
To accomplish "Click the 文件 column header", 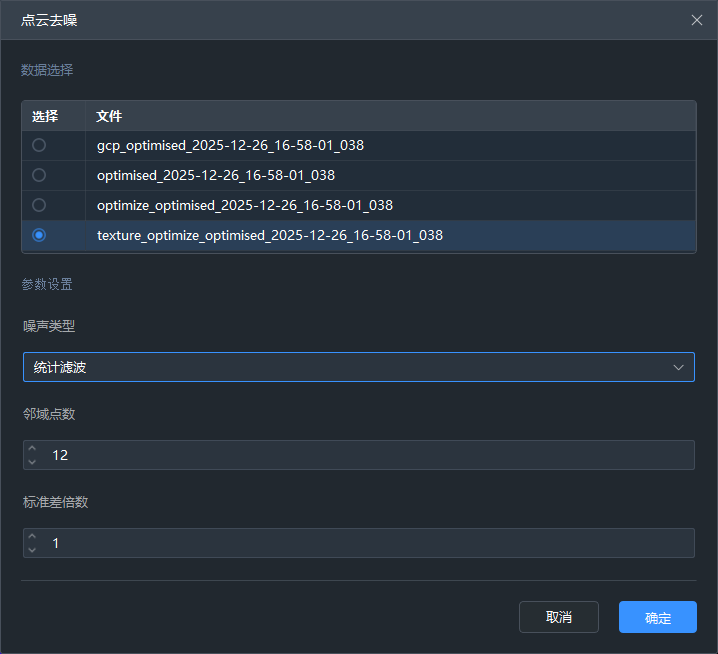I will pyautogui.click(x=109, y=116).
